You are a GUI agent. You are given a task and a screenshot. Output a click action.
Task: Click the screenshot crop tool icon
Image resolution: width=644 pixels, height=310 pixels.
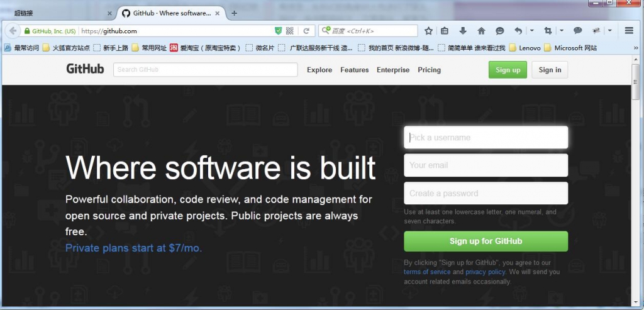point(548,31)
